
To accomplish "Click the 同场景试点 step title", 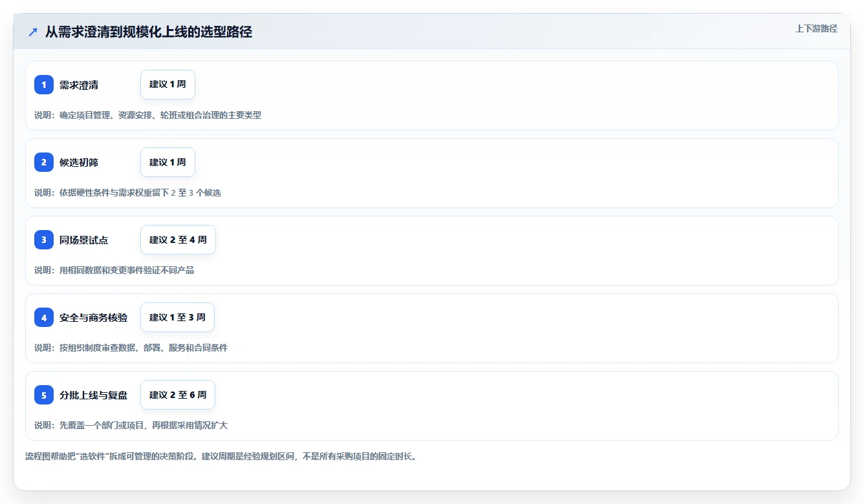I will tap(84, 240).
